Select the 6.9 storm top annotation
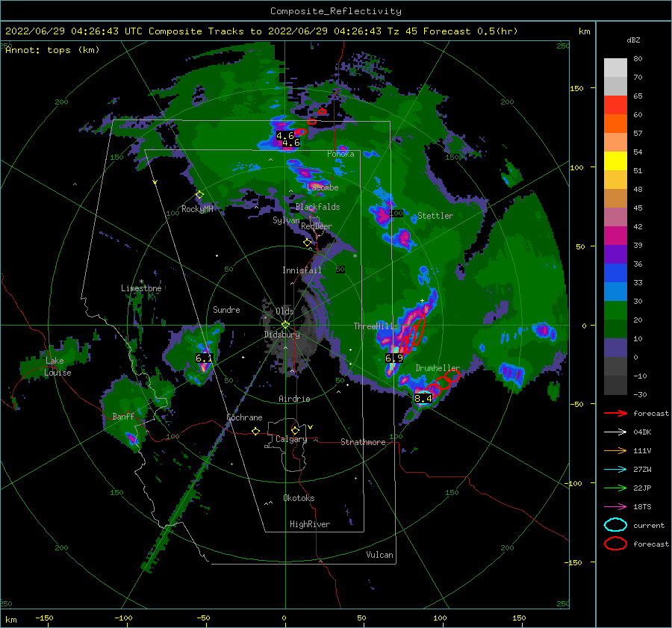672x628 pixels. 393,358
